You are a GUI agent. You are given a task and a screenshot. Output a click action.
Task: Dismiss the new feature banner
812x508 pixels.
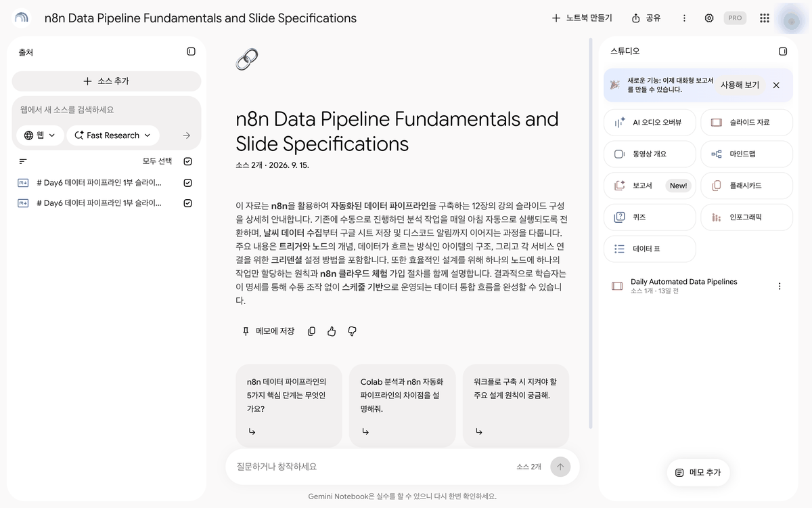coord(776,85)
